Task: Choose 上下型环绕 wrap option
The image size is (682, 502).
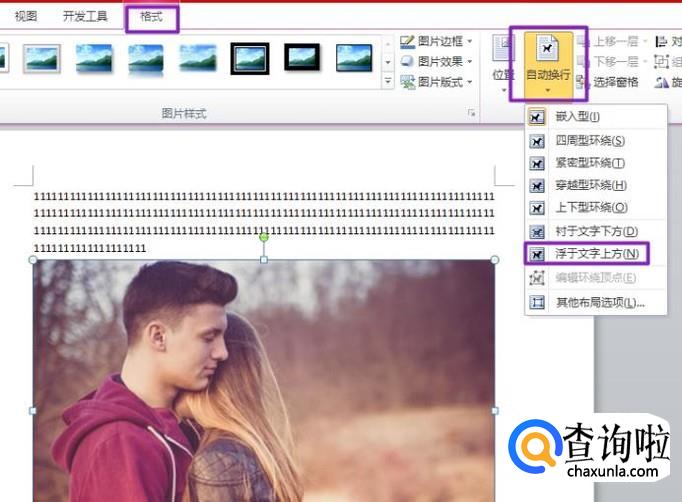Action: click(595, 208)
